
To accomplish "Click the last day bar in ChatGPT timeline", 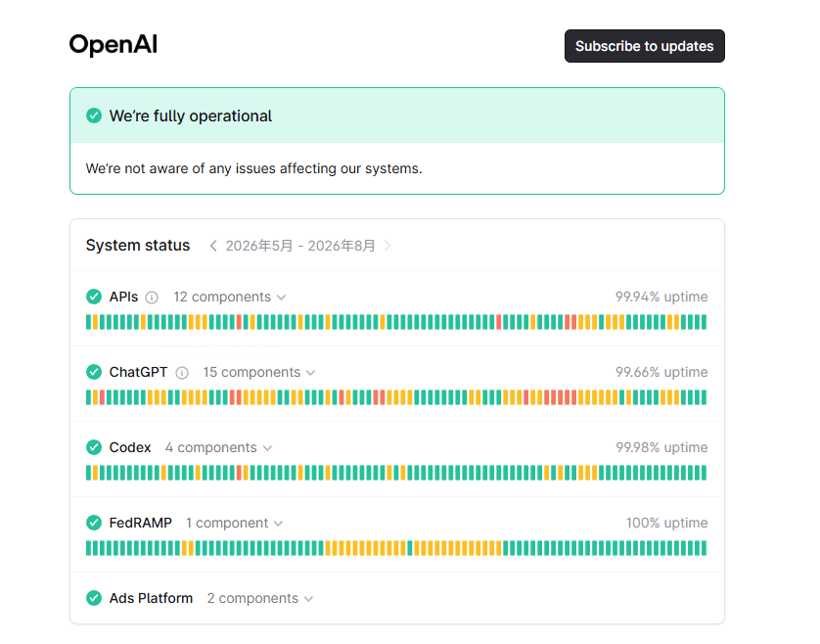I will (x=704, y=397).
